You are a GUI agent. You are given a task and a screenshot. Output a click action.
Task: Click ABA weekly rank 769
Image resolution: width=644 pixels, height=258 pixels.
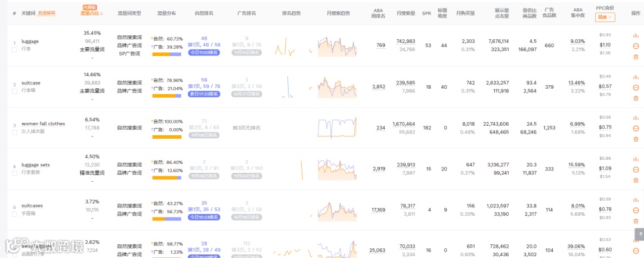tap(380, 45)
